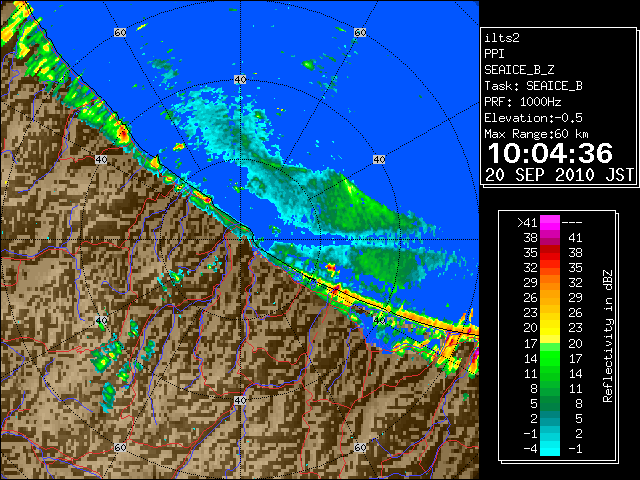Image resolution: width=640 pixels, height=480 pixels.
Task: Click the "-4" legend value
Action: coord(530,449)
